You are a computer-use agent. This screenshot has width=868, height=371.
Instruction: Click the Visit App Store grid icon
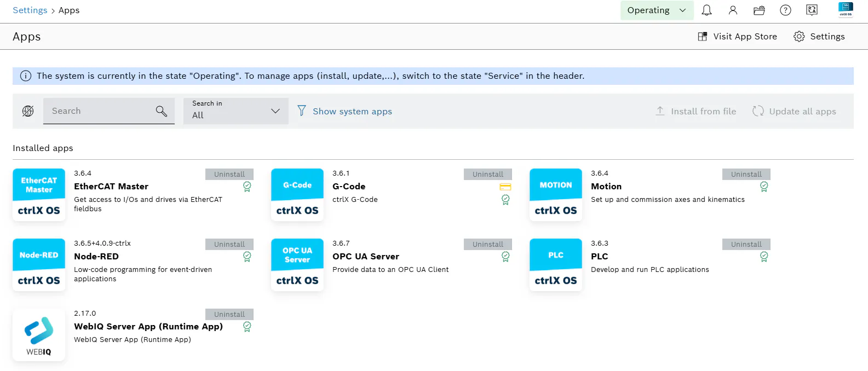click(702, 37)
